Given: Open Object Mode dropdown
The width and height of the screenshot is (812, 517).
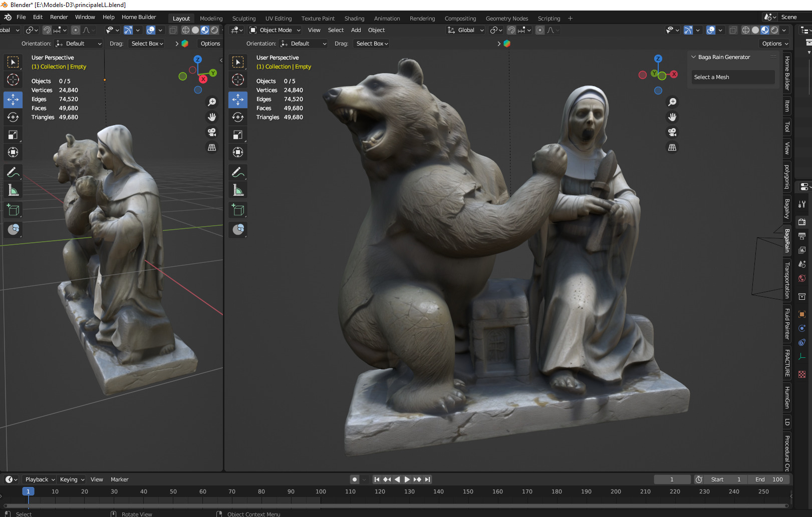Looking at the screenshot, I should coord(275,30).
